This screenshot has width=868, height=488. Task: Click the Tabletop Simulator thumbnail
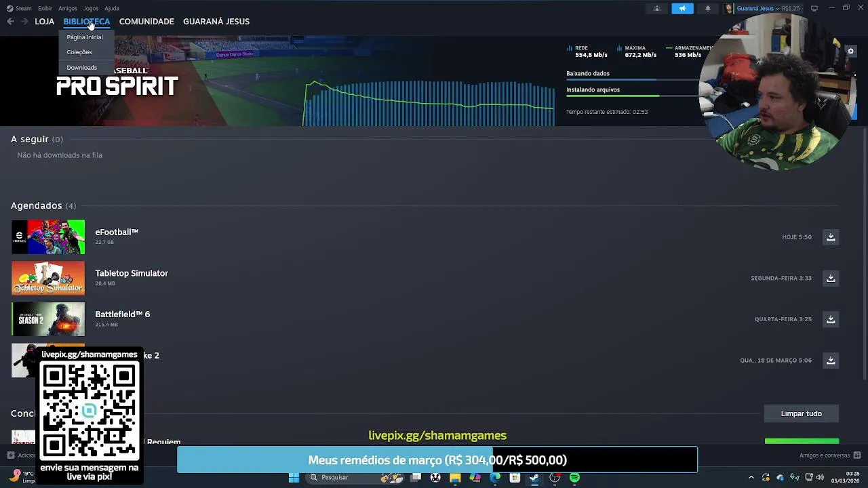[x=48, y=278]
